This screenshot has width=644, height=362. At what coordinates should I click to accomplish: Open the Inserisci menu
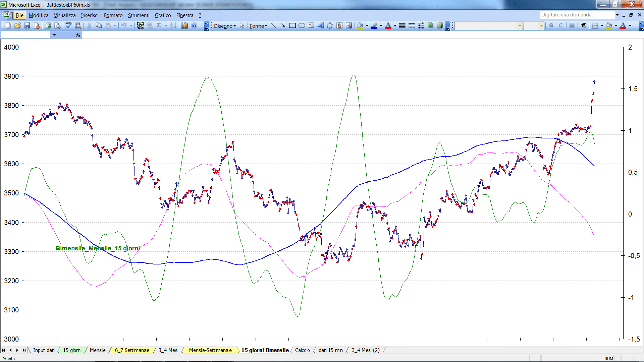(90, 15)
